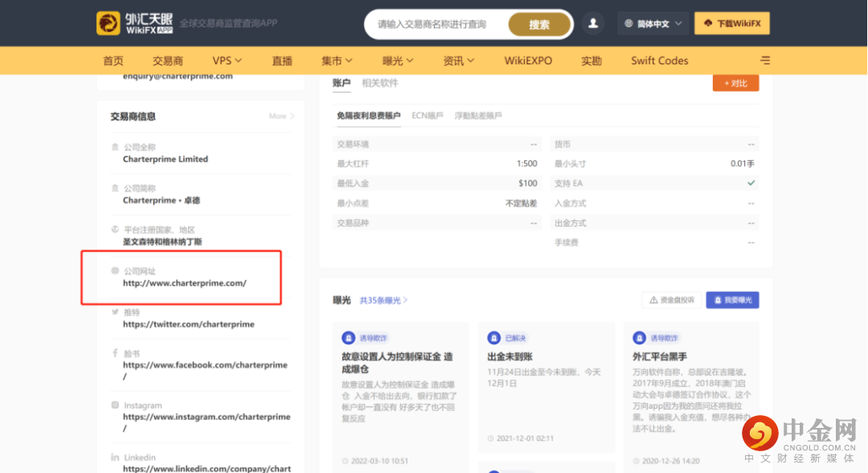This screenshot has width=868, height=473.
Task: Open the instagram.com/charterprime link
Action: [207, 422]
